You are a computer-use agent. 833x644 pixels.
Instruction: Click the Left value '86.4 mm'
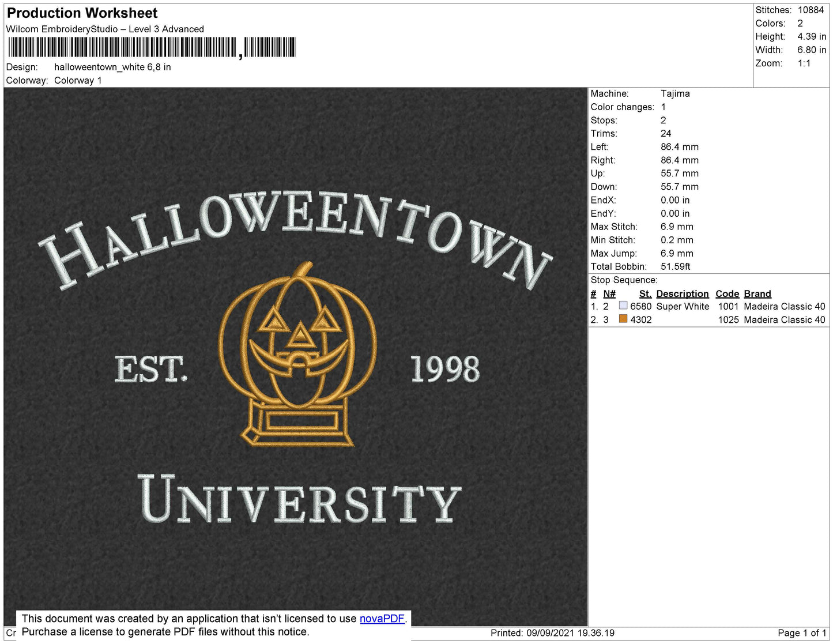680,146
